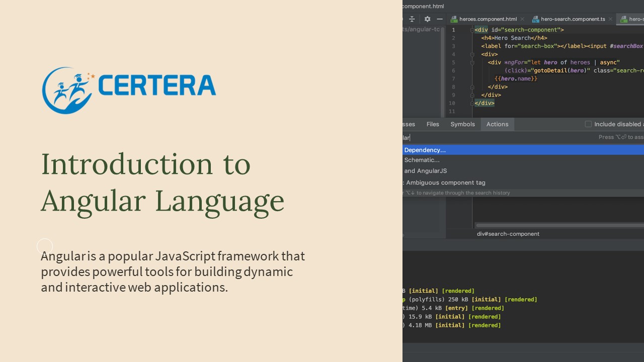
Task: Open the project panel gear settings
Action: point(427,19)
